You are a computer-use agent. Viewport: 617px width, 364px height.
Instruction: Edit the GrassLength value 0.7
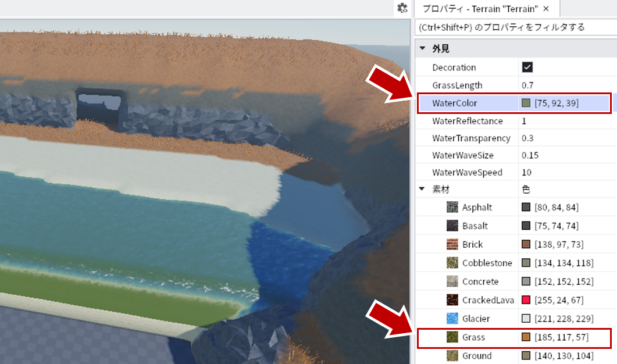click(527, 85)
